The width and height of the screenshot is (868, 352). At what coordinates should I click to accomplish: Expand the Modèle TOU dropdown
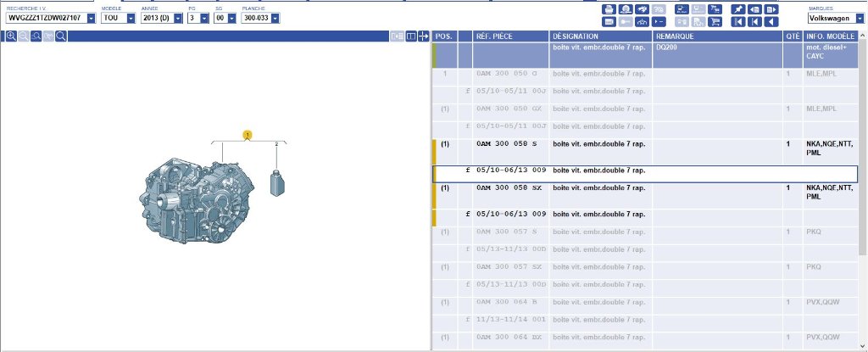tap(131, 18)
